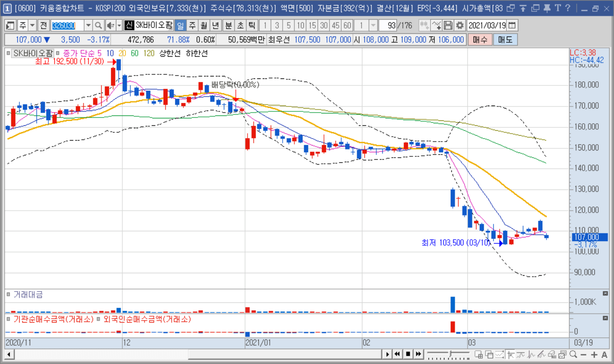The image size is (614, 364).
Task: Open the stock search magnifier icon
Action: point(98,26)
